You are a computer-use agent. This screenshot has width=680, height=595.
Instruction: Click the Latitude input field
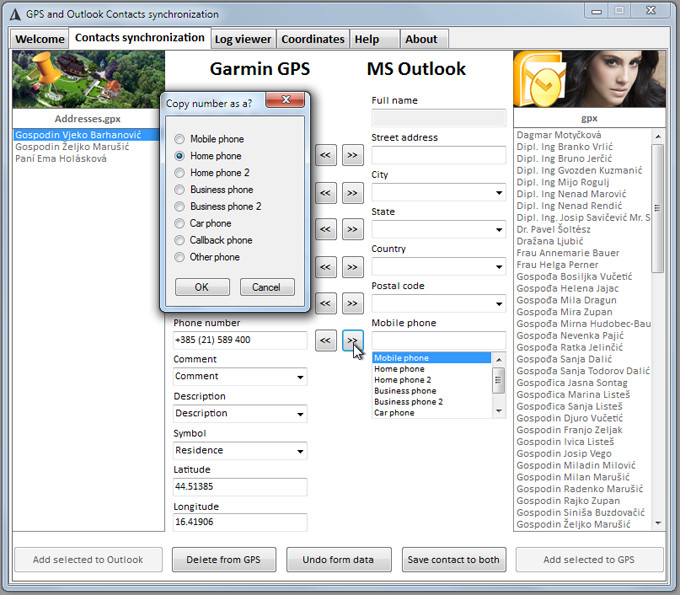(x=240, y=487)
